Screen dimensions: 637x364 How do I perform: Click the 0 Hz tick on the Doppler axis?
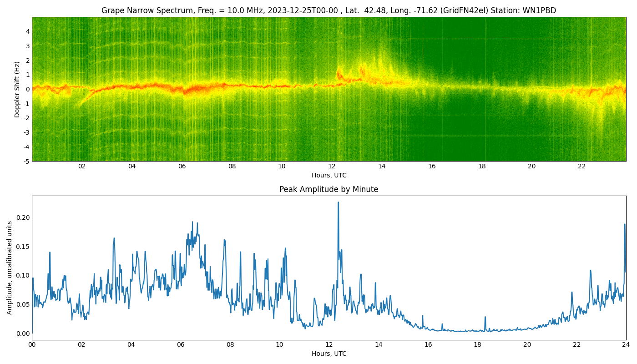tap(28, 89)
